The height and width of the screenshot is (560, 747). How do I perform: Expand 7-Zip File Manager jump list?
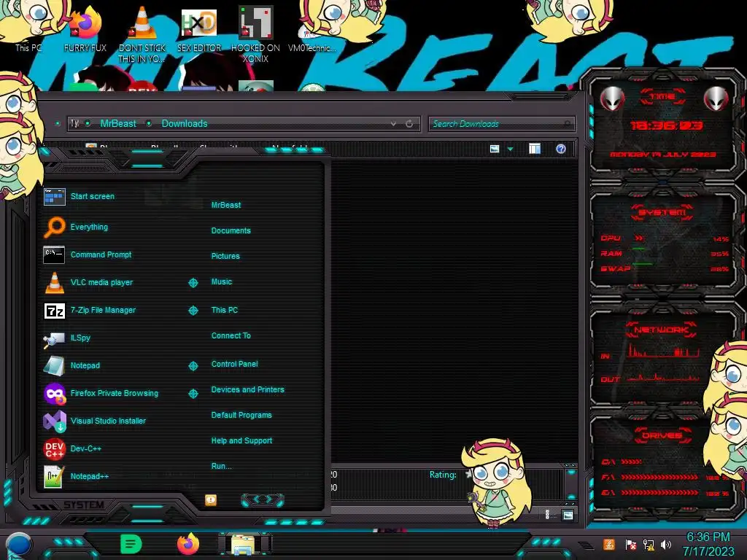coord(193,311)
